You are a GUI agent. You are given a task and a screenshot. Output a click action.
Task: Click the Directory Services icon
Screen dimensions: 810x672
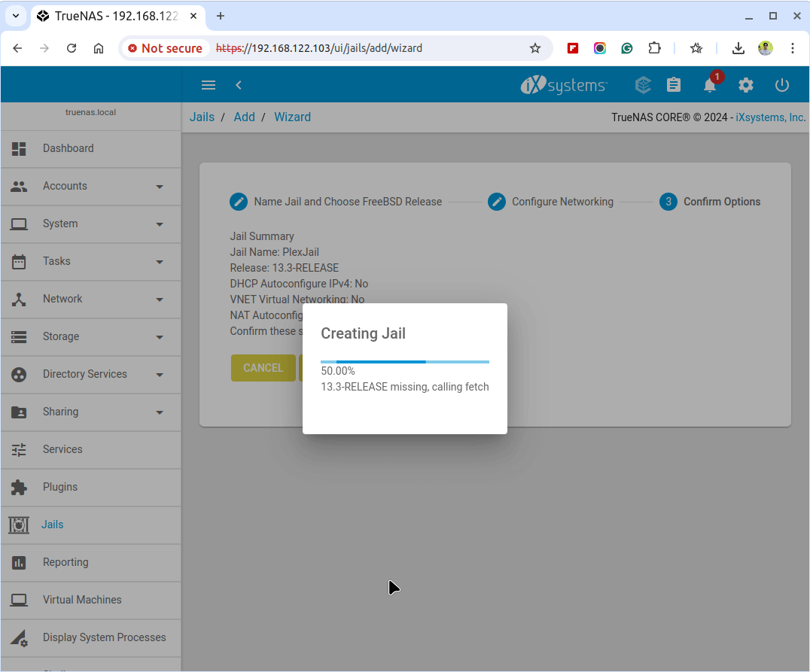click(x=19, y=375)
